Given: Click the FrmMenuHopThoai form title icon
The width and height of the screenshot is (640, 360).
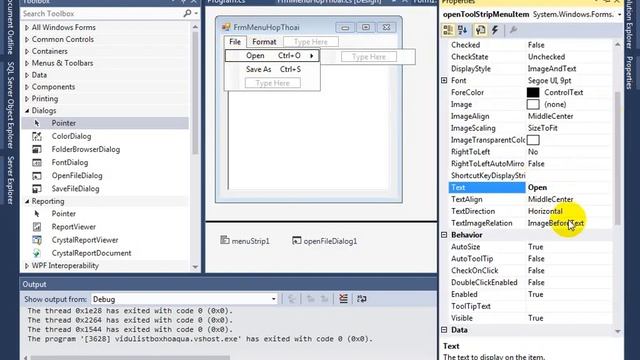Looking at the screenshot, I should point(226,27).
